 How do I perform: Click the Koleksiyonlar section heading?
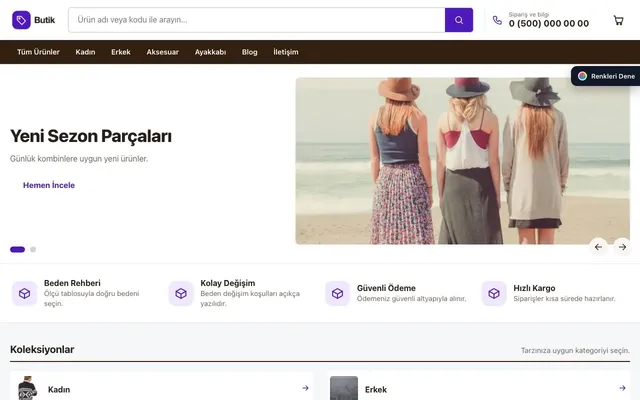42,349
